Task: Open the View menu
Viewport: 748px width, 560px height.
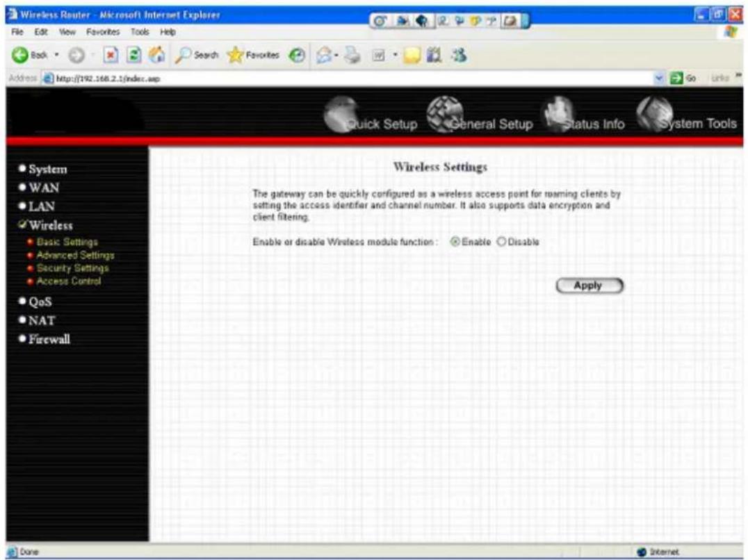Action: point(67,32)
